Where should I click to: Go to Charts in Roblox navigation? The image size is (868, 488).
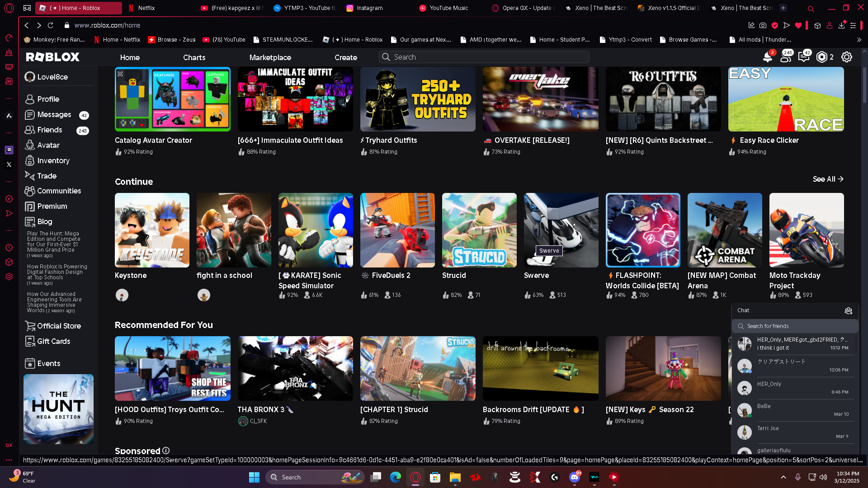pyautogui.click(x=194, y=57)
